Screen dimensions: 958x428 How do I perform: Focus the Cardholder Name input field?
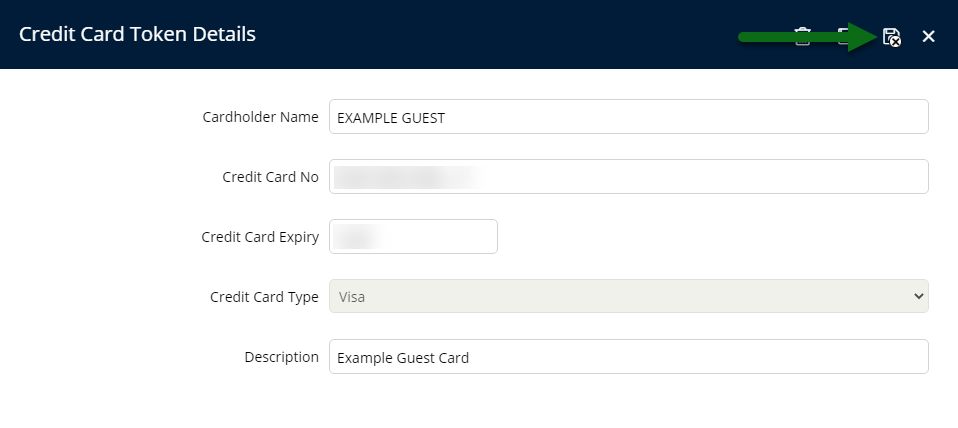pos(629,117)
